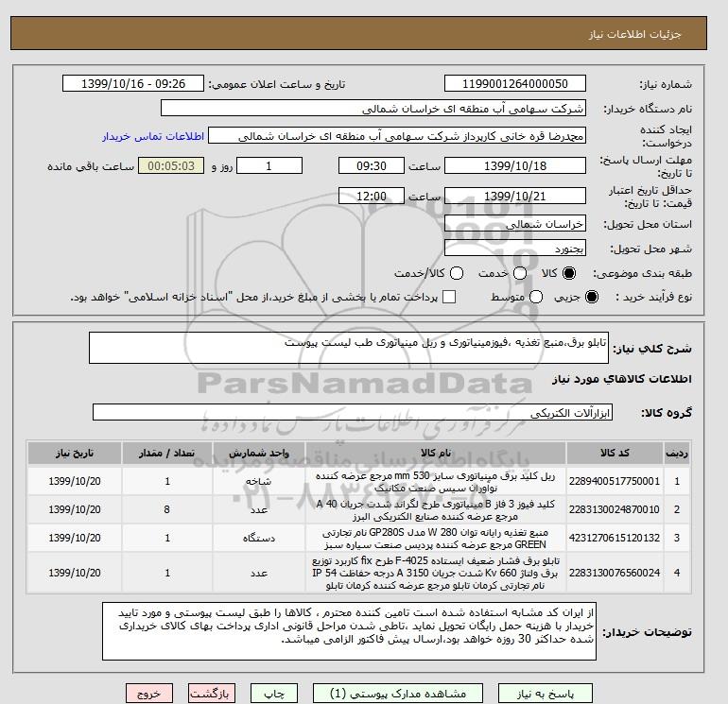Click the price validity date 1399/10/21
Viewport: 728px width, 704px height.
coord(515,197)
